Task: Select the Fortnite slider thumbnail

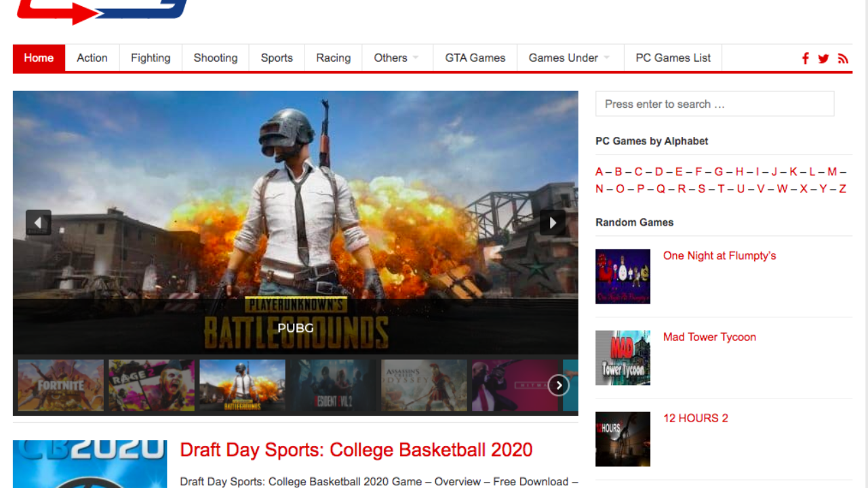Action: 61,385
